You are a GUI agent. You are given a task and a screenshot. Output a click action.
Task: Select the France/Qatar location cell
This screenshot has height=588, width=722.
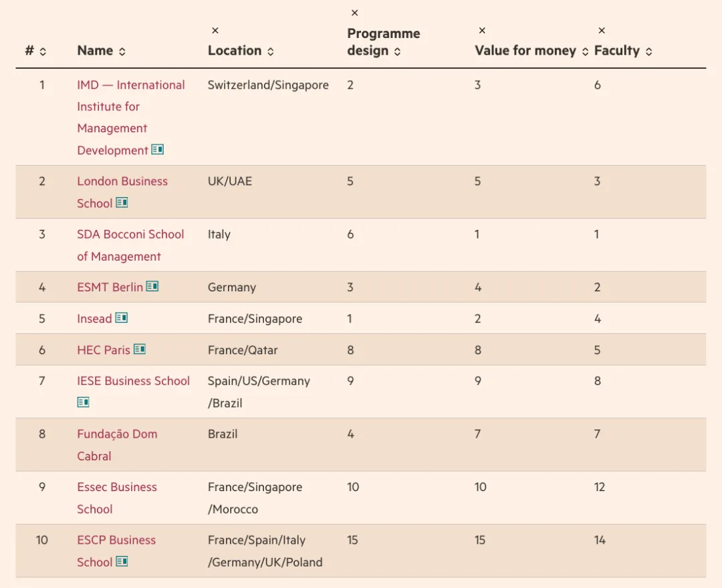pyautogui.click(x=243, y=350)
